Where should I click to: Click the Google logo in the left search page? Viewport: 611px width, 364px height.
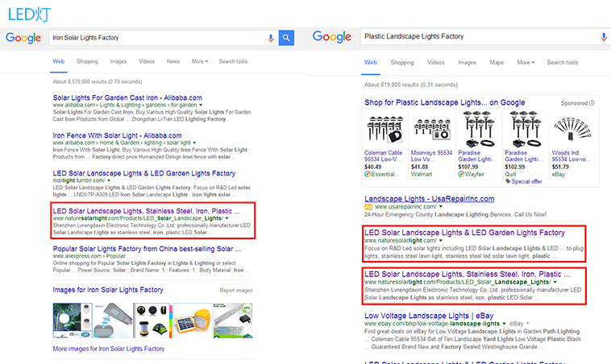tap(23, 38)
